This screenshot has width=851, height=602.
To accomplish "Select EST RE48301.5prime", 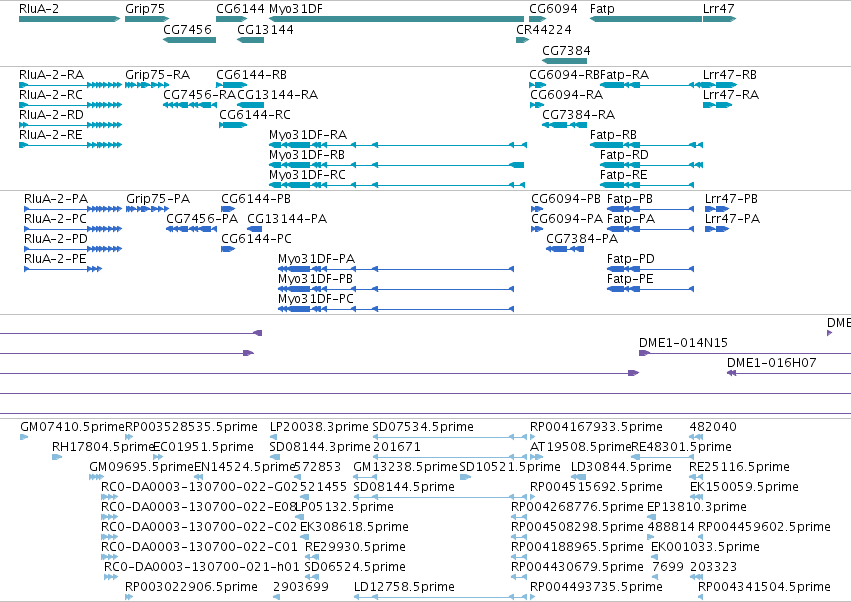I will point(663,457).
